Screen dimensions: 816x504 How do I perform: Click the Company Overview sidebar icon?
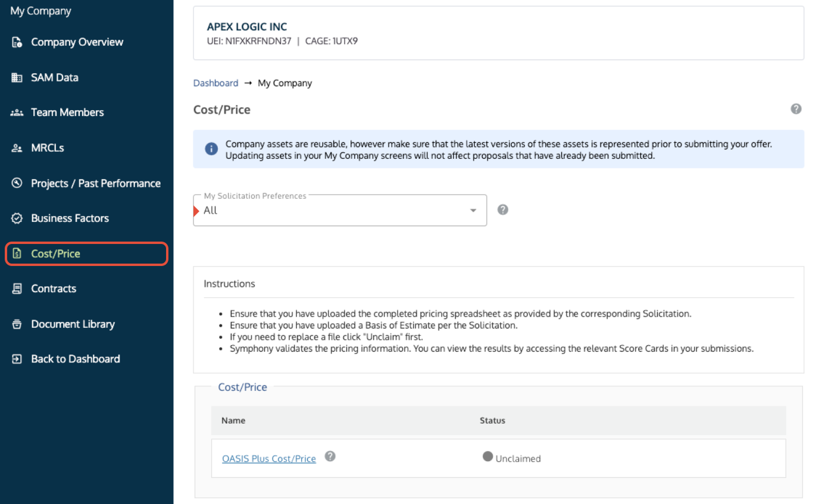coord(17,42)
